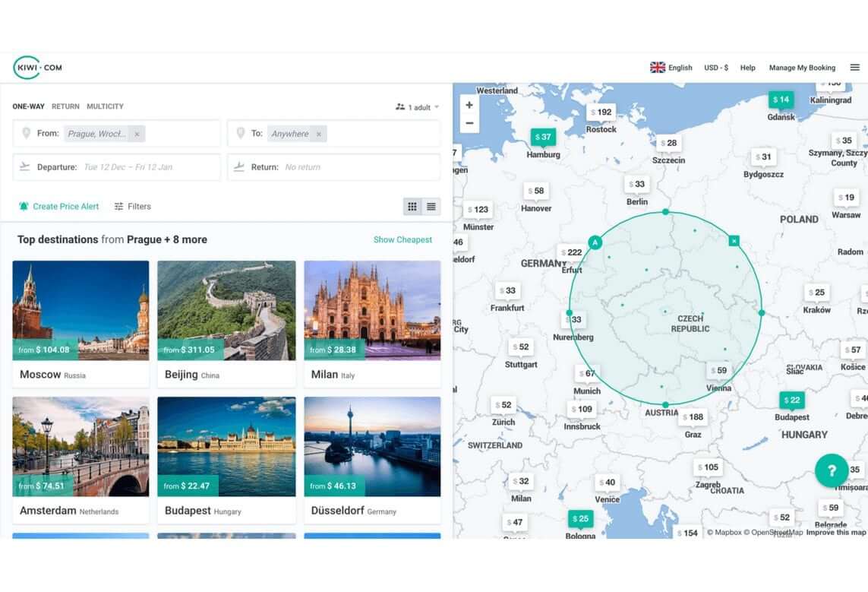Select the Multicity tab
This screenshot has width=868, height=592.
105,106
